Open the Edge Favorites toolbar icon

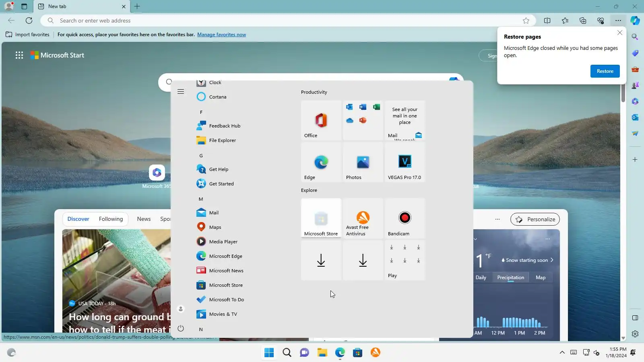[565, 21]
